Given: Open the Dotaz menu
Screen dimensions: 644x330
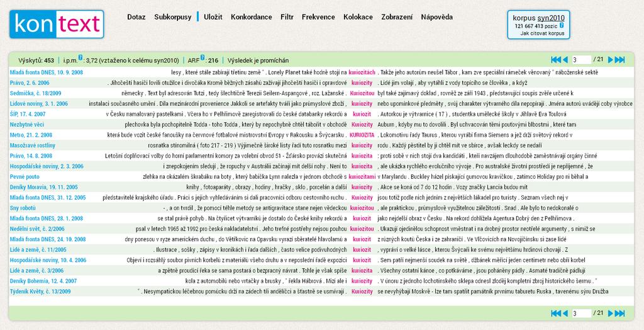Looking at the screenshot, I should 136,17.
